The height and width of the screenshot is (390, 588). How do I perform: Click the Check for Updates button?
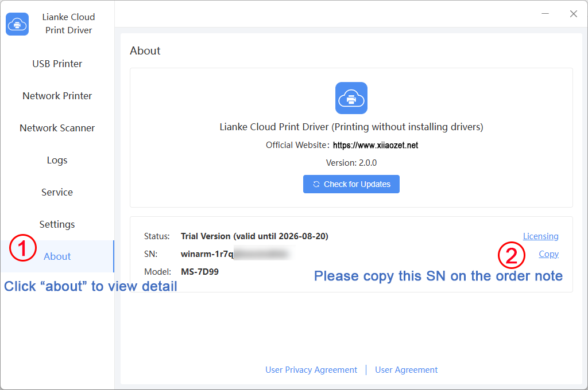(351, 184)
